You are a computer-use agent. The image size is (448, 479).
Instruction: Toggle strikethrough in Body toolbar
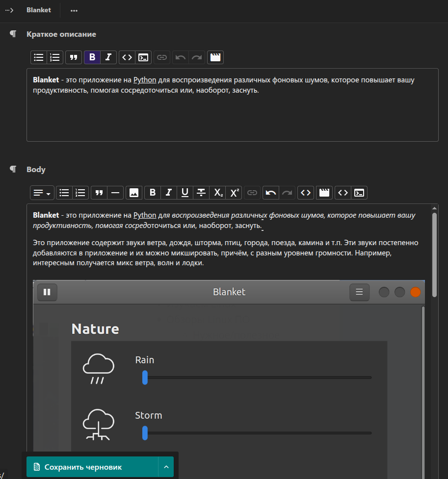click(x=201, y=193)
